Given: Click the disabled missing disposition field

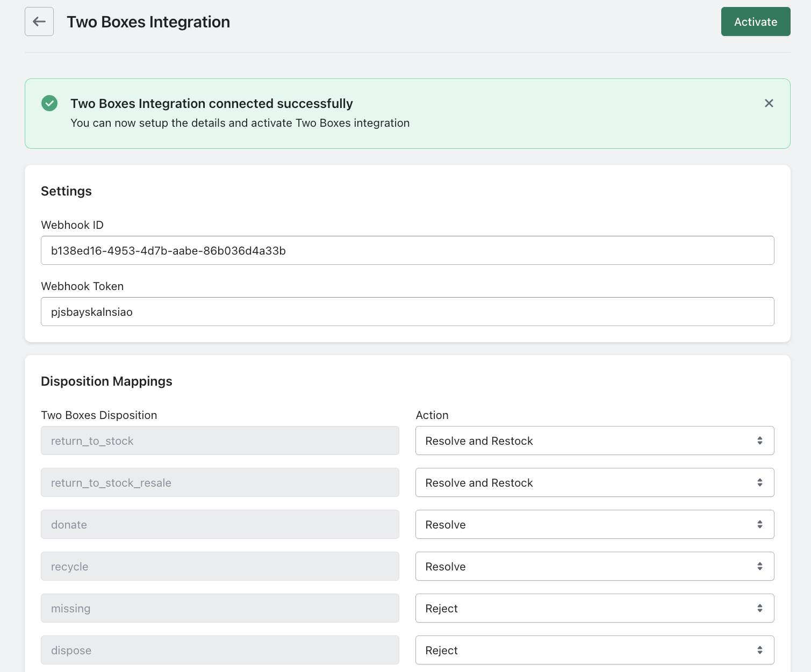Looking at the screenshot, I should 220,608.
